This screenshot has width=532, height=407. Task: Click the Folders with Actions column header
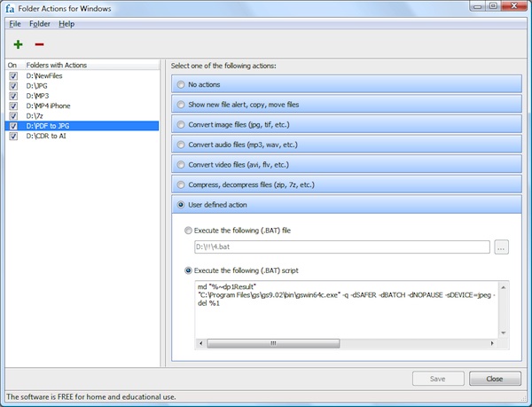[x=91, y=65]
